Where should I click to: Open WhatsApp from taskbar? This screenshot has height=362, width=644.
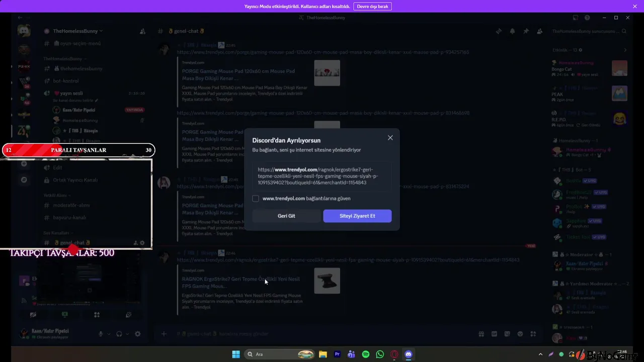pos(380,354)
